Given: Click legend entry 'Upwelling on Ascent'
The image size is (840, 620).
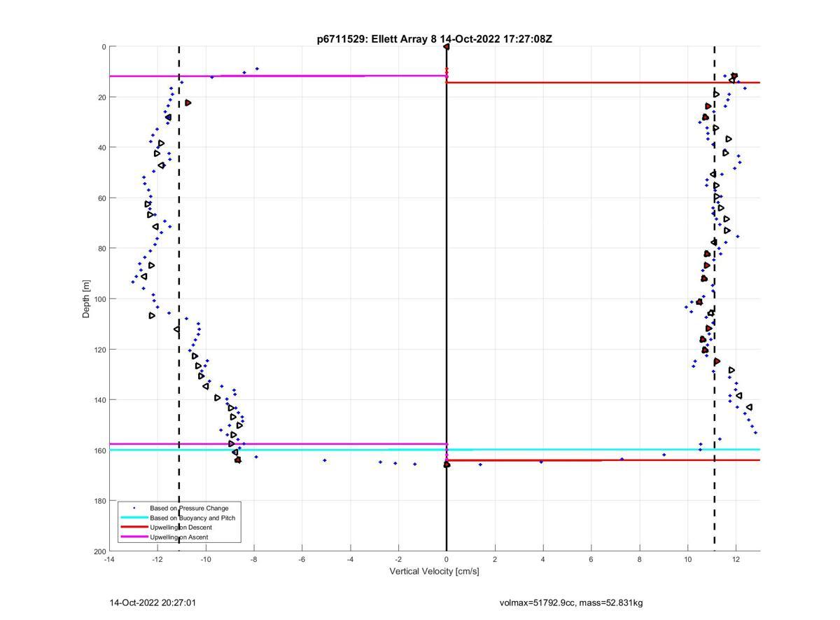Looking at the screenshot, I should (x=179, y=537).
